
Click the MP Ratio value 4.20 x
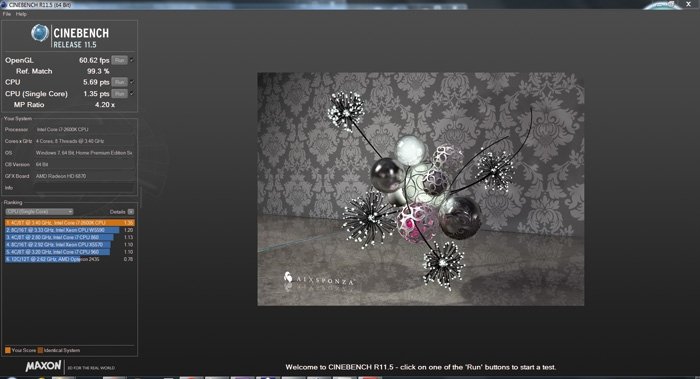105,104
